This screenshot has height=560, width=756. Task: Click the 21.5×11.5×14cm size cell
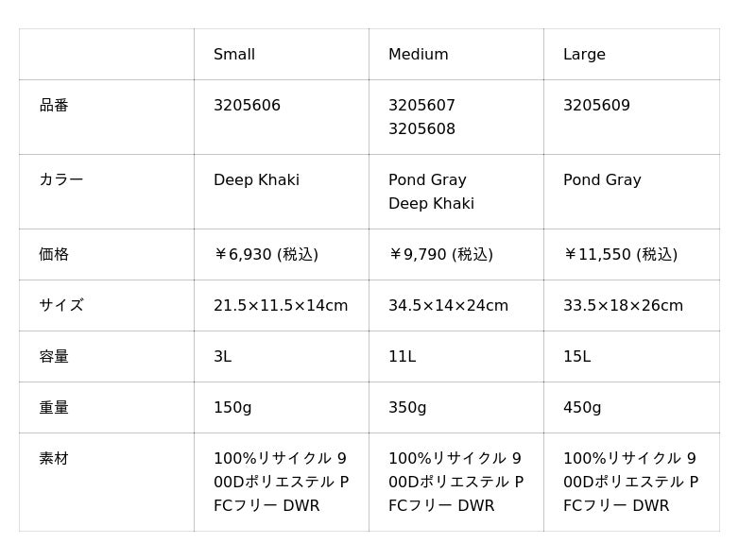click(x=281, y=305)
